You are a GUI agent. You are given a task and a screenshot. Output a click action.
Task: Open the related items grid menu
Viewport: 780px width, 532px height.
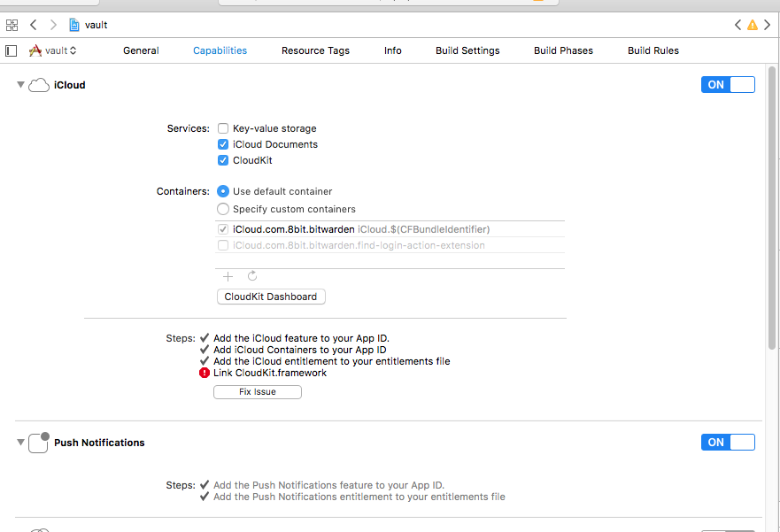[x=12, y=25]
